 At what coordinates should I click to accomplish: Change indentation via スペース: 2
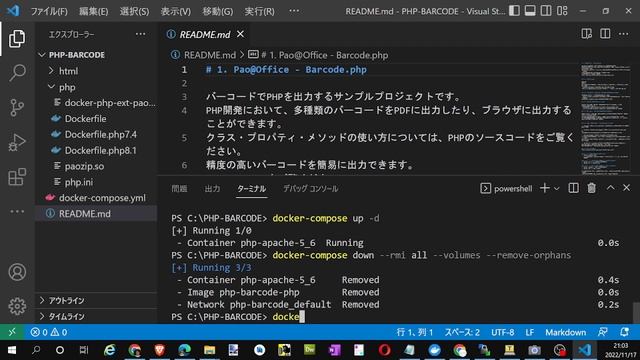pos(462,332)
